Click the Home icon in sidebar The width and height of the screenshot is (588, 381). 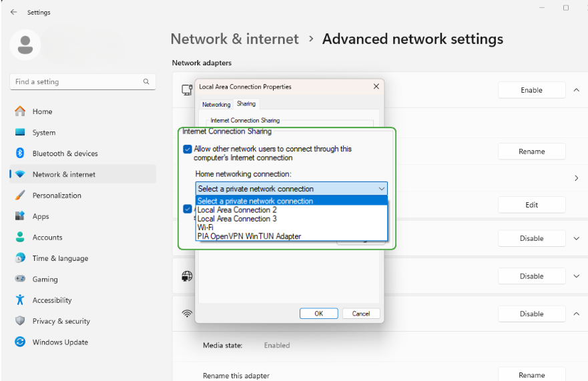pyautogui.click(x=20, y=111)
